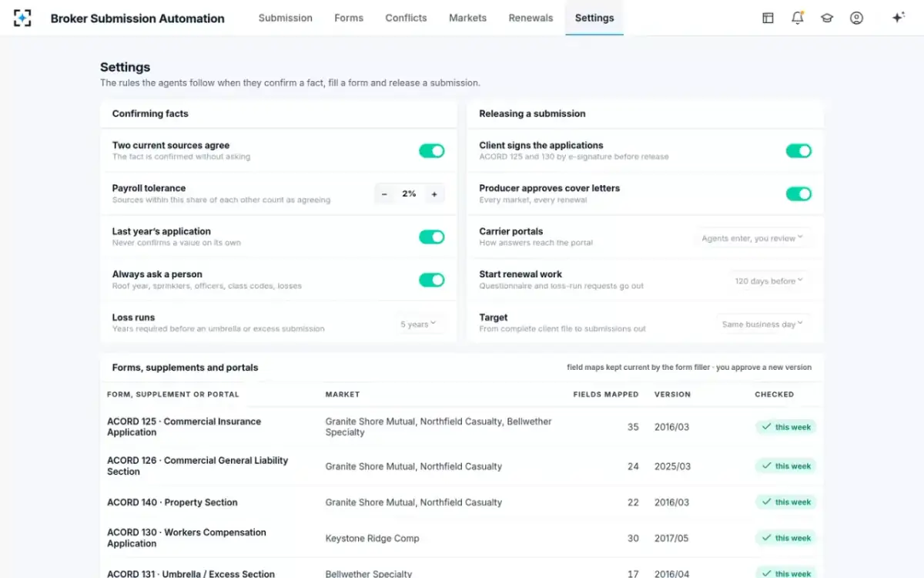Open Start renewal work 120 days dropdown
This screenshot has width=924, height=578.
tap(768, 281)
